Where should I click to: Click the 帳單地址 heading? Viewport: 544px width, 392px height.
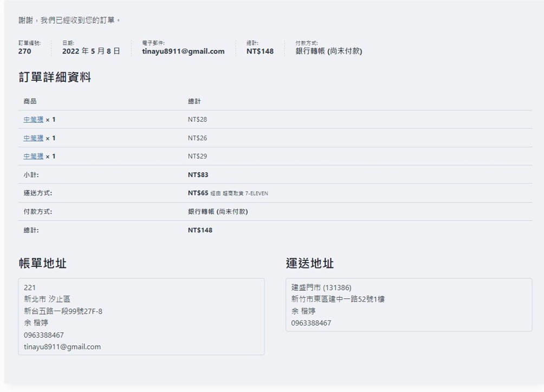42,264
